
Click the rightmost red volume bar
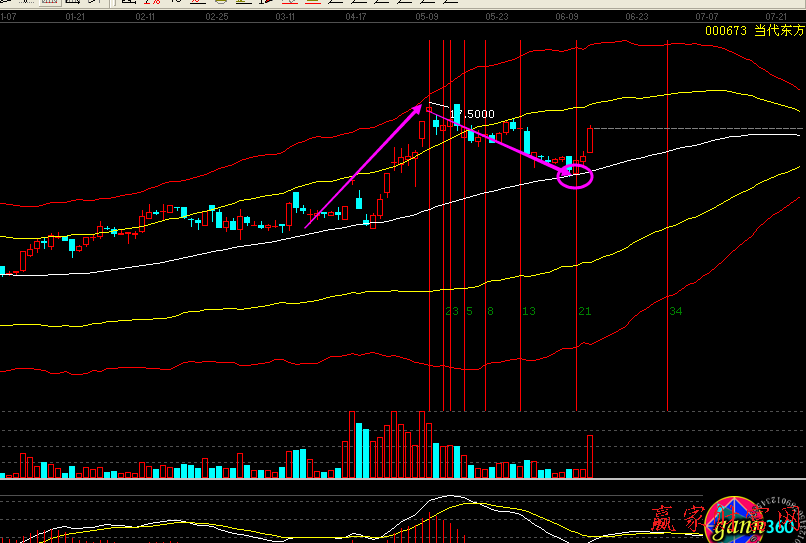pos(591,456)
